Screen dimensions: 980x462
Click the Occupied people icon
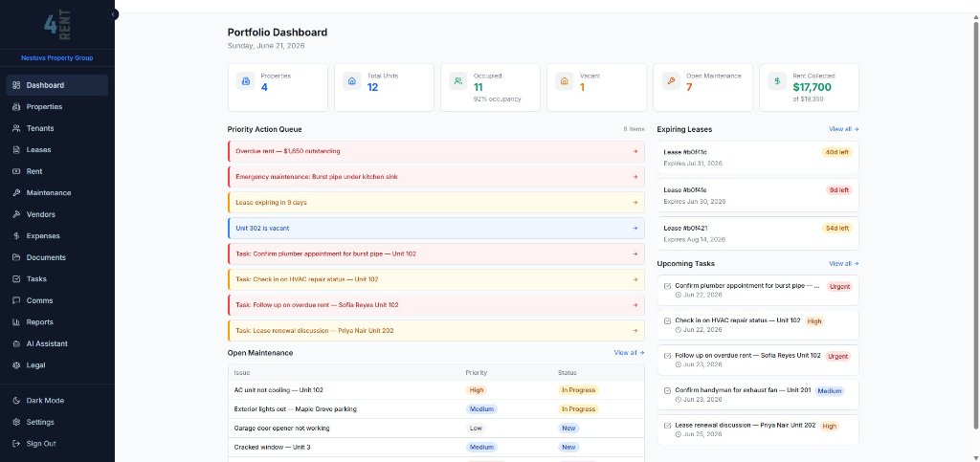click(x=458, y=81)
